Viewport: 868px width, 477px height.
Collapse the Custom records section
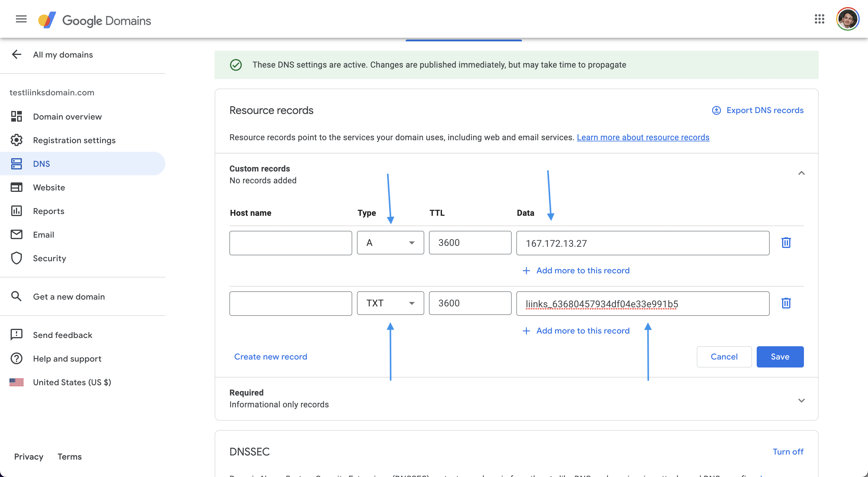pos(801,174)
